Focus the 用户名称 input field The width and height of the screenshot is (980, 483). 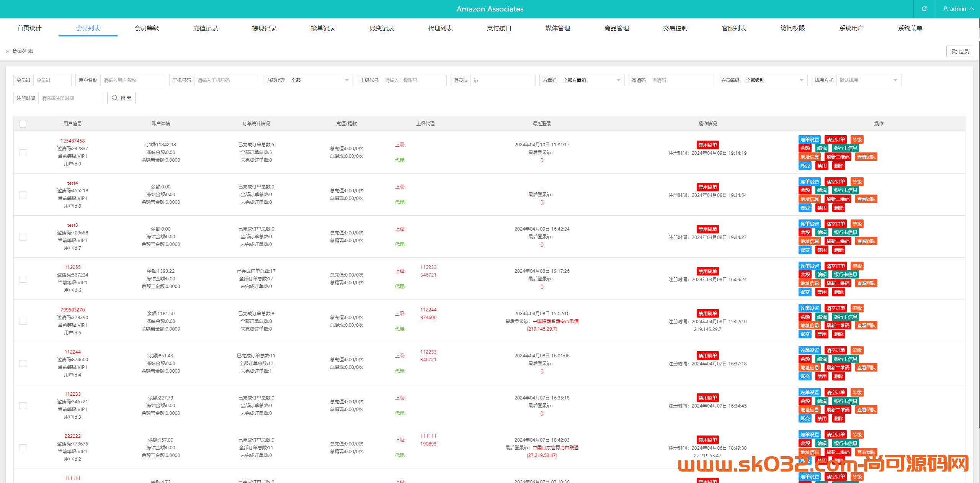click(x=132, y=80)
